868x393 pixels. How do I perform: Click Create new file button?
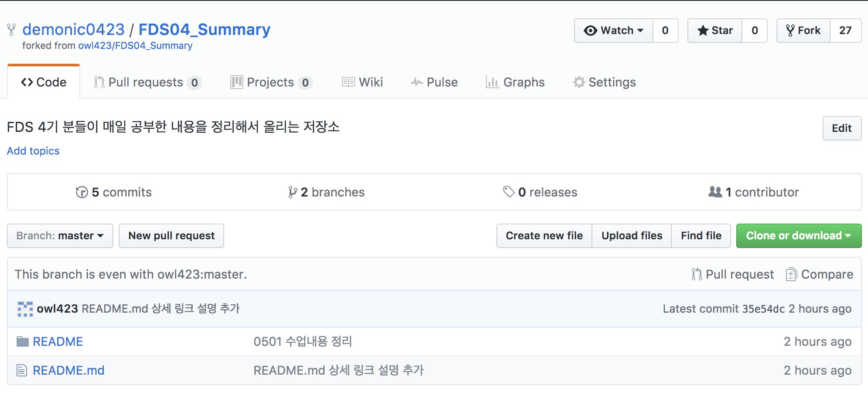click(544, 236)
